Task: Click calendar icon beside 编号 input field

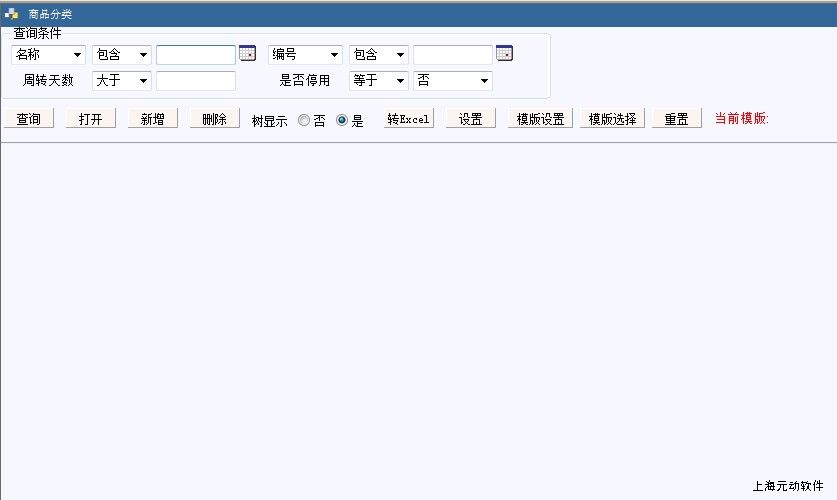Action: pyautogui.click(x=504, y=54)
